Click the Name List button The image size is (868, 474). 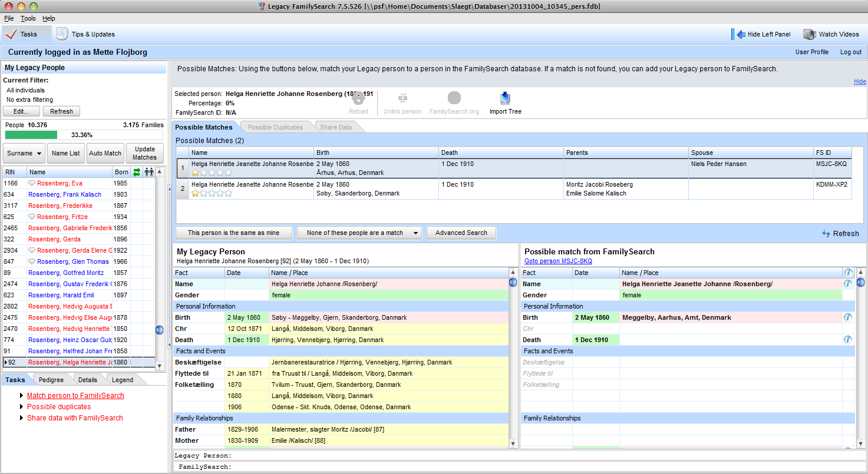pyautogui.click(x=66, y=153)
